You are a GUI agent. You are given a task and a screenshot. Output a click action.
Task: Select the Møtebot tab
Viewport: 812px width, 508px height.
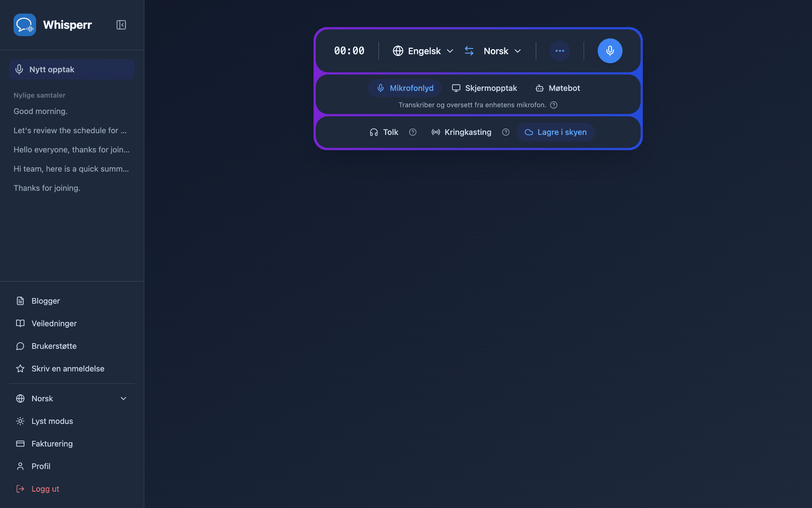click(558, 88)
